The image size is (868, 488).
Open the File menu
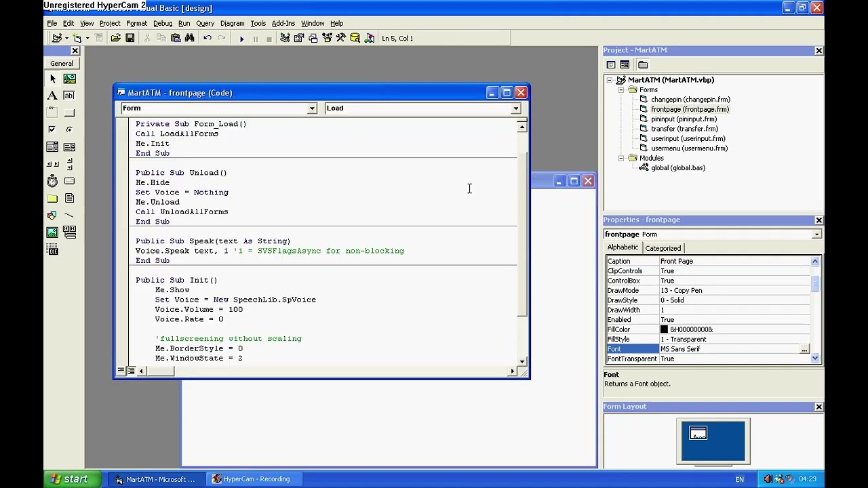pos(52,24)
